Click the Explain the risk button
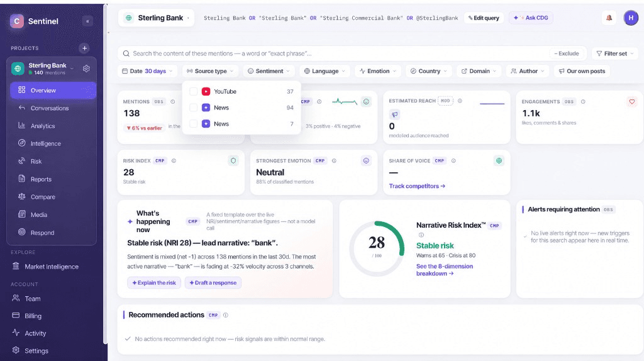The height and width of the screenshot is (361, 644). (x=154, y=282)
